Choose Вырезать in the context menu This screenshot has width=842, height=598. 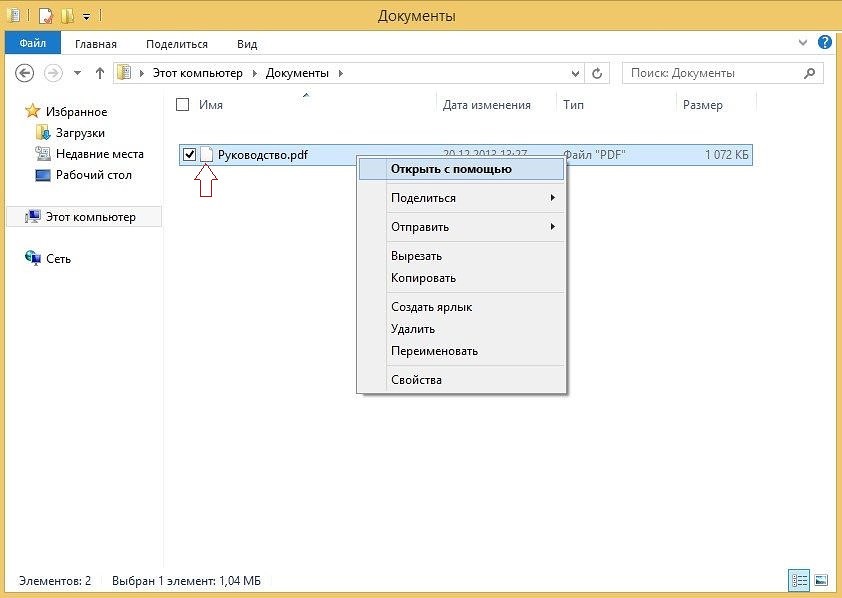[x=461, y=256]
